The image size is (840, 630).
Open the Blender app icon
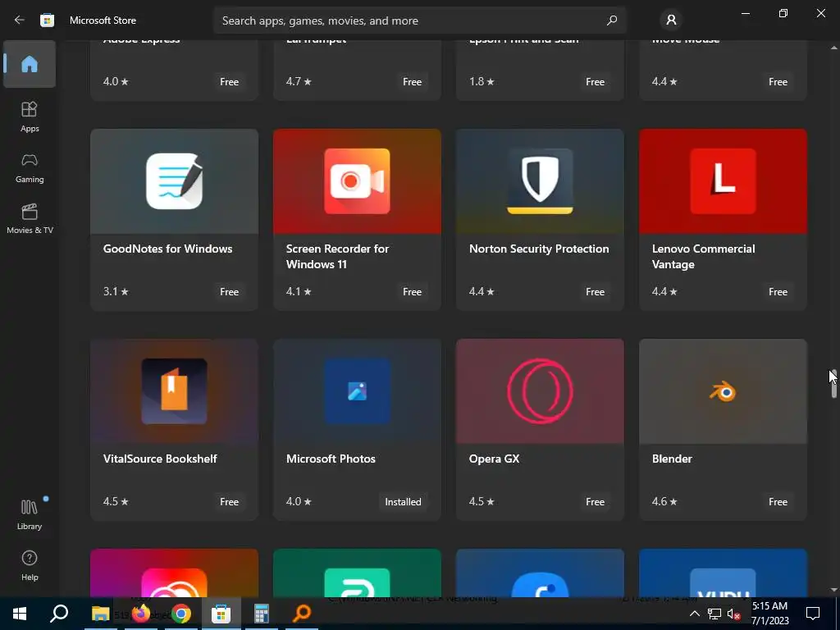723,391
